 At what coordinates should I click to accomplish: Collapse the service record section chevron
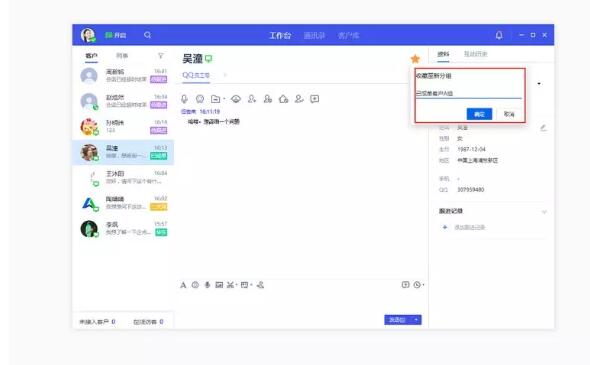point(544,212)
